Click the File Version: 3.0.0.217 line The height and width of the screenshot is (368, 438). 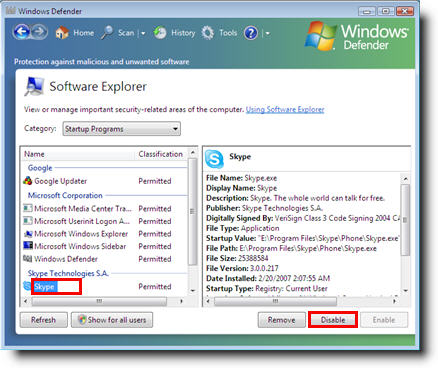[x=242, y=268]
